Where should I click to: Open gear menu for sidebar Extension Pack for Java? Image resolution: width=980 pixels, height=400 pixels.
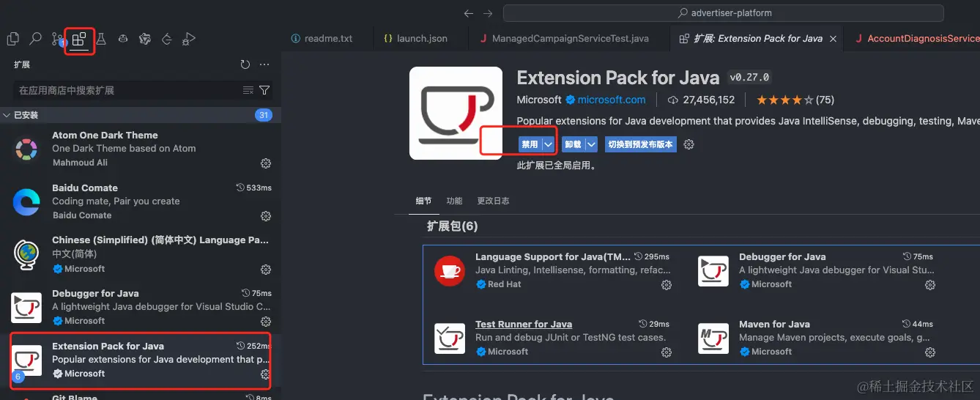[x=266, y=374]
